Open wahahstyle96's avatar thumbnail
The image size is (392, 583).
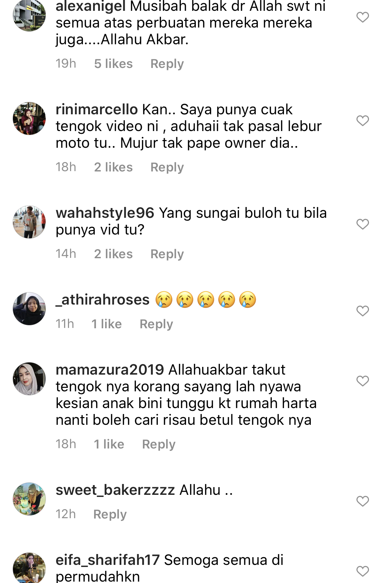tap(29, 222)
